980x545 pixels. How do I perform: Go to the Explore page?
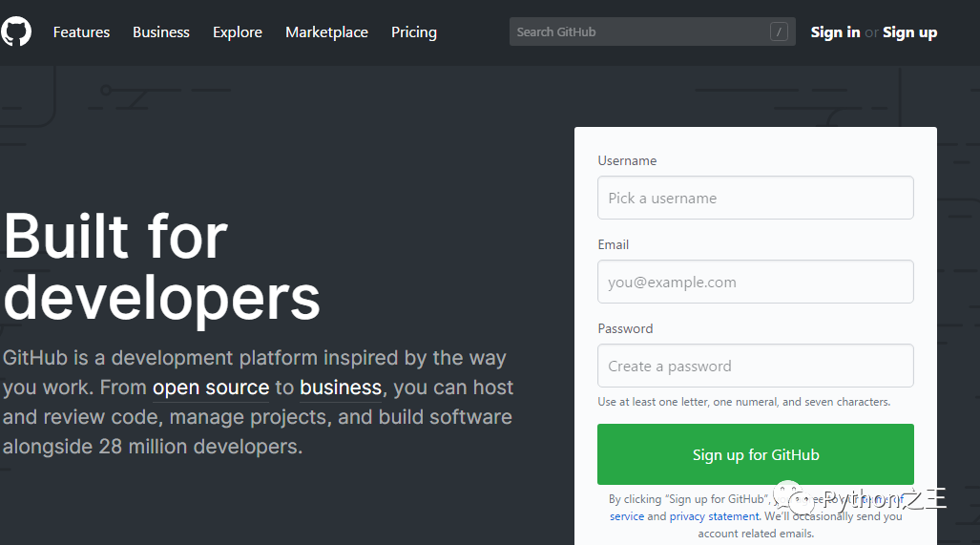238,31
